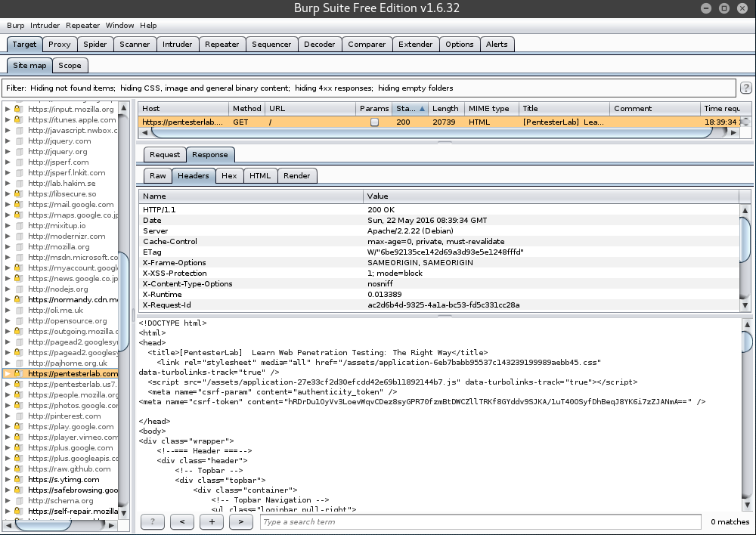The width and height of the screenshot is (756, 535).
Task: Click the request table horizontal scrollbar
Action: [432, 132]
